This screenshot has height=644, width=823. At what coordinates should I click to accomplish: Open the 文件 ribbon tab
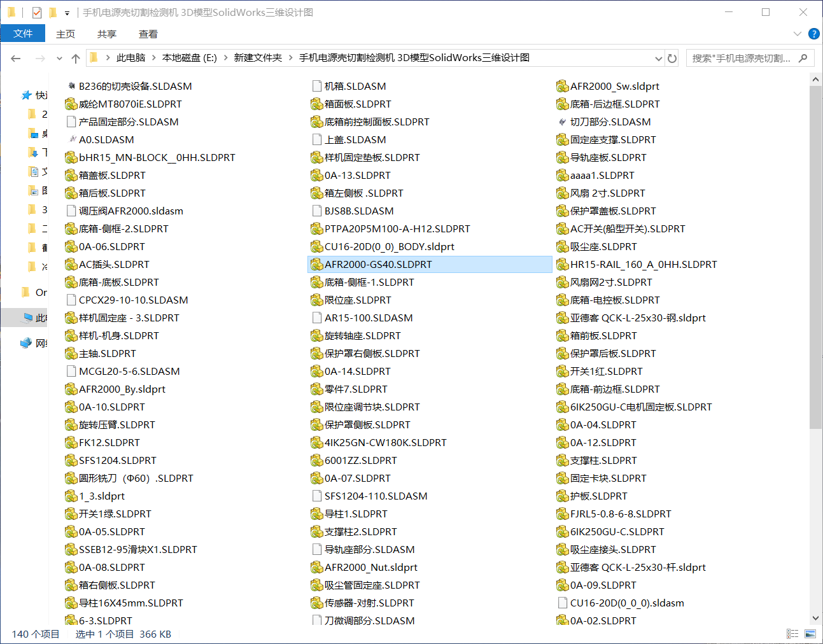[23, 34]
